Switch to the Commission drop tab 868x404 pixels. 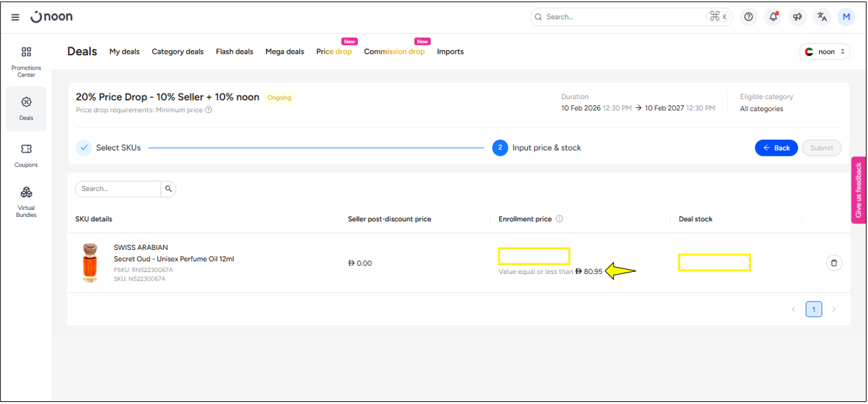coord(394,52)
